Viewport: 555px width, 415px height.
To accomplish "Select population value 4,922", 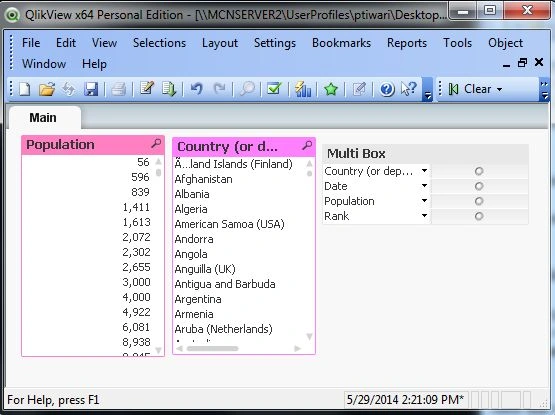I will tap(136, 312).
